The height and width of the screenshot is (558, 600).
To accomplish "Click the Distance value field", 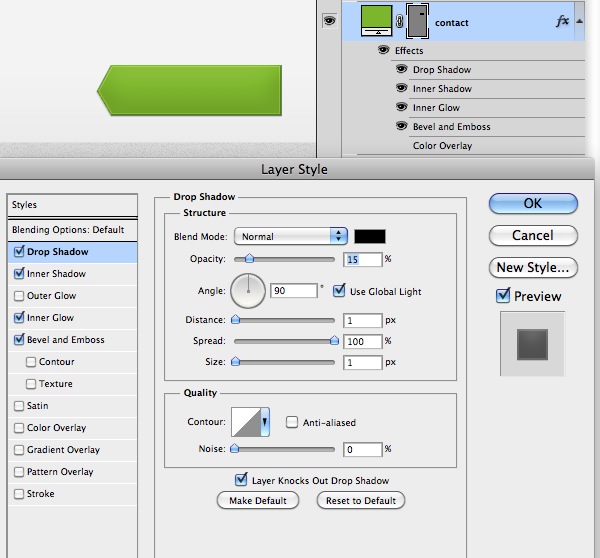I will [362, 320].
